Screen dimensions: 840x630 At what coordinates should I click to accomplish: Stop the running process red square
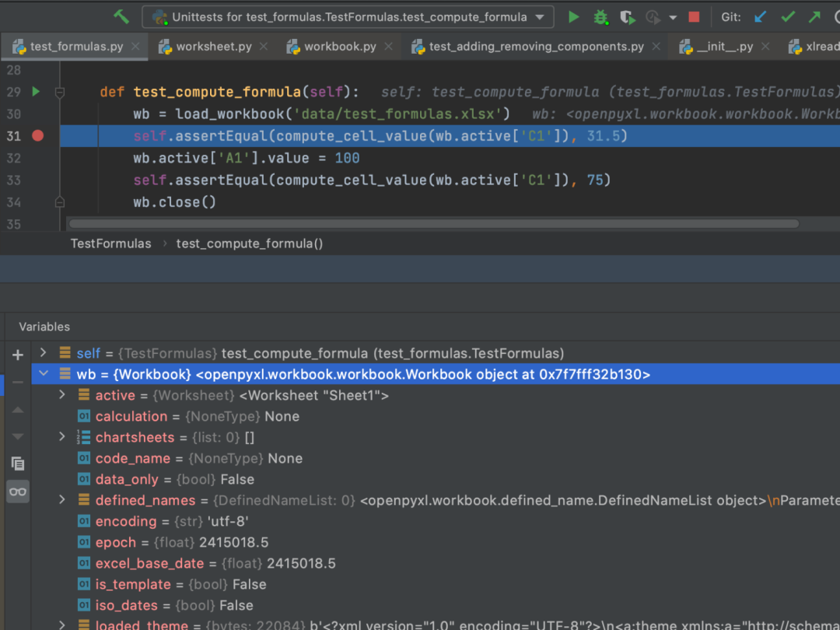[694, 17]
